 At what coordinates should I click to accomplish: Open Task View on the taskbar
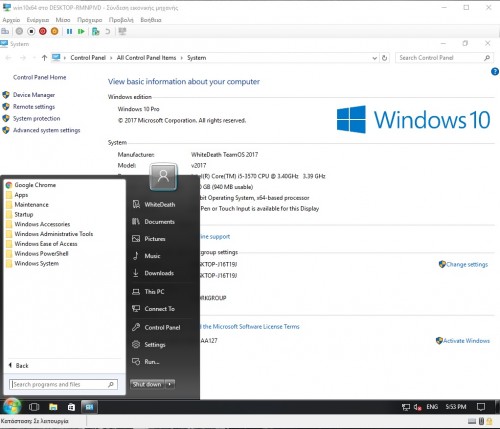pyautogui.click(x=34, y=407)
